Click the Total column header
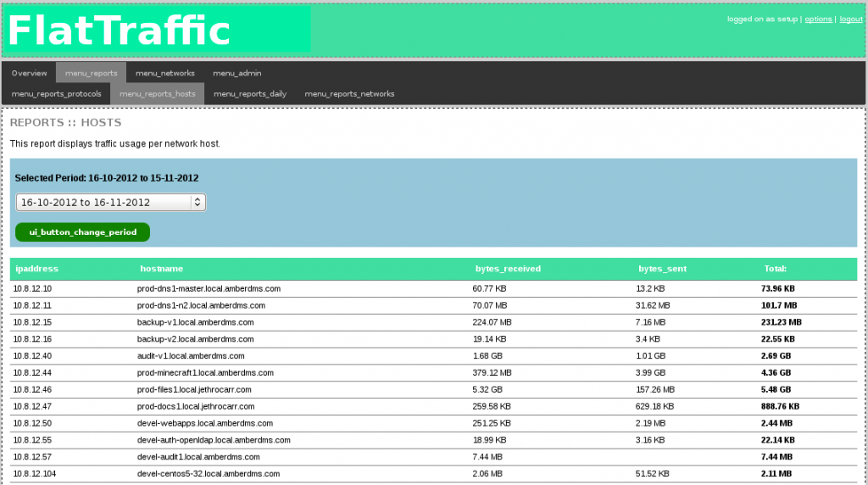 tap(776, 269)
